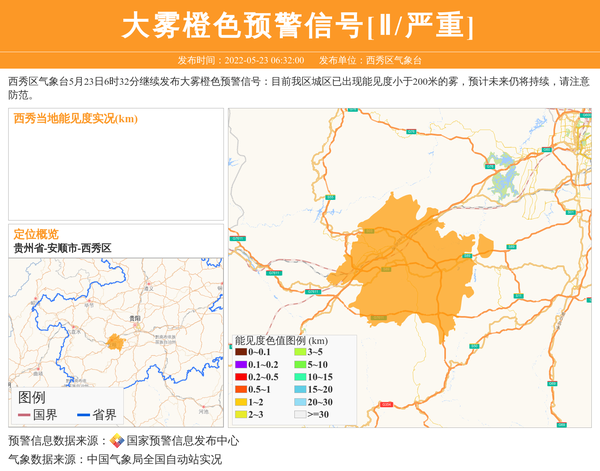Click the 定位概览 panel heading
Screen dimensions: 600x471
36,234
